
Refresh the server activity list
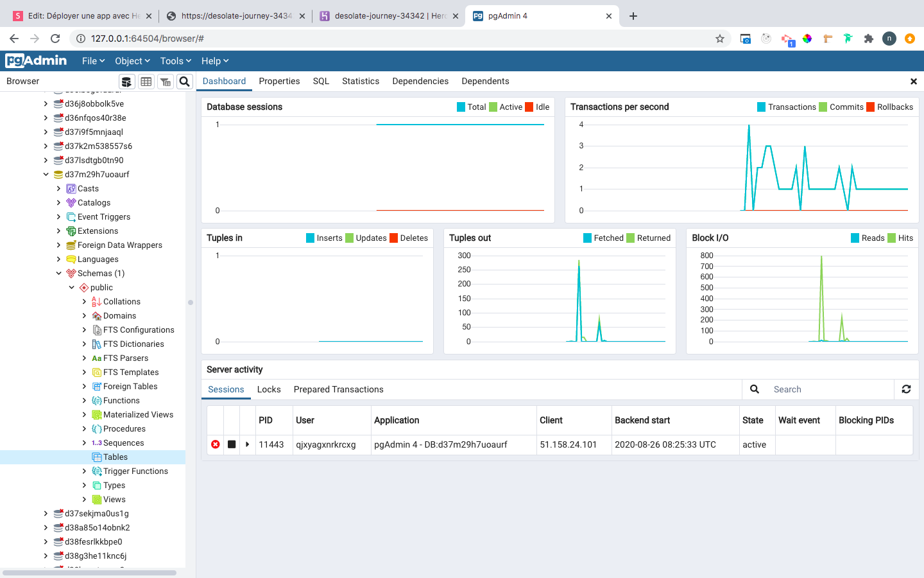click(x=906, y=389)
